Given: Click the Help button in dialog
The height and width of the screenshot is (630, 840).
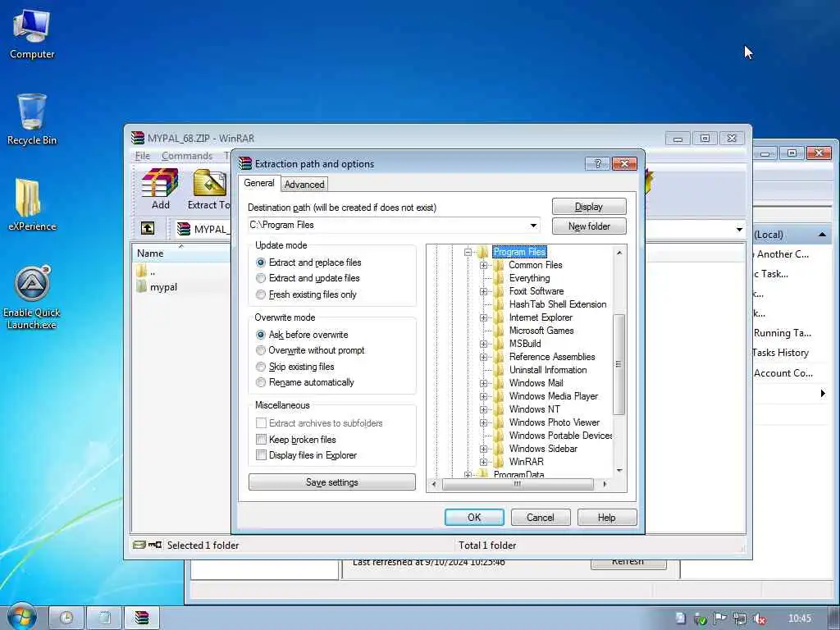Looking at the screenshot, I should tap(606, 517).
